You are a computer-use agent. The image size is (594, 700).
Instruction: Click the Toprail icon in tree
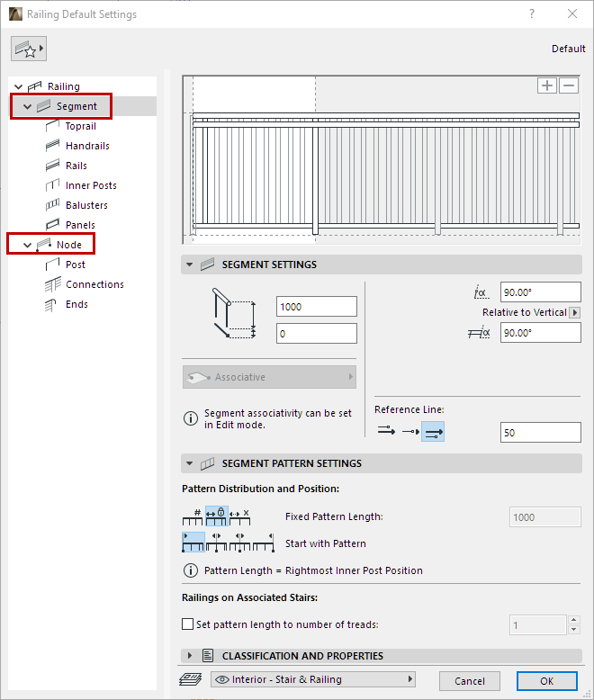(52, 126)
